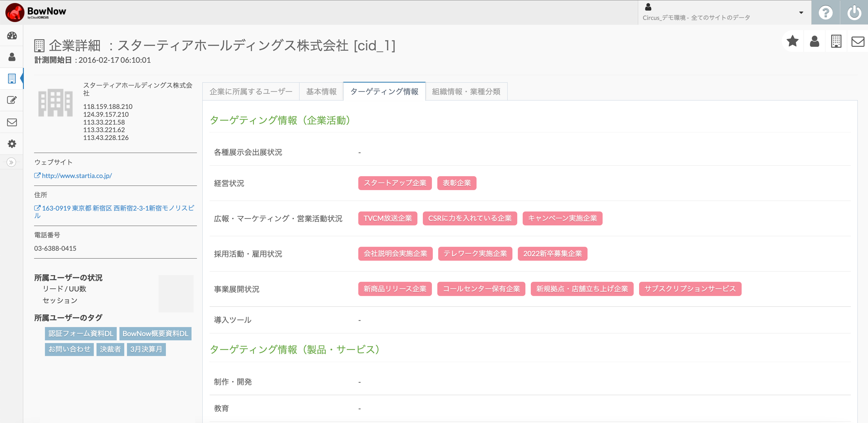This screenshot has height=423, width=868.
Task: Switch to the 組織情報・業種分類 tab
Action: click(466, 91)
